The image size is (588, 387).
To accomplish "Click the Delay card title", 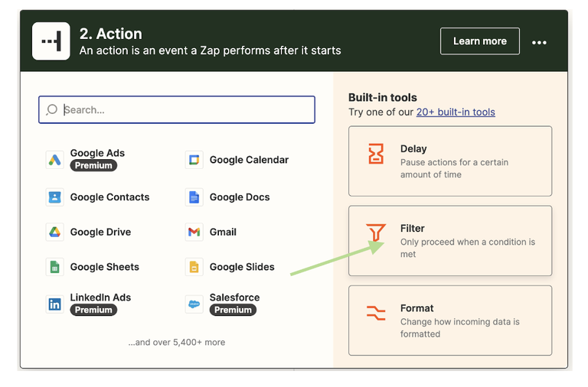I will [413, 148].
